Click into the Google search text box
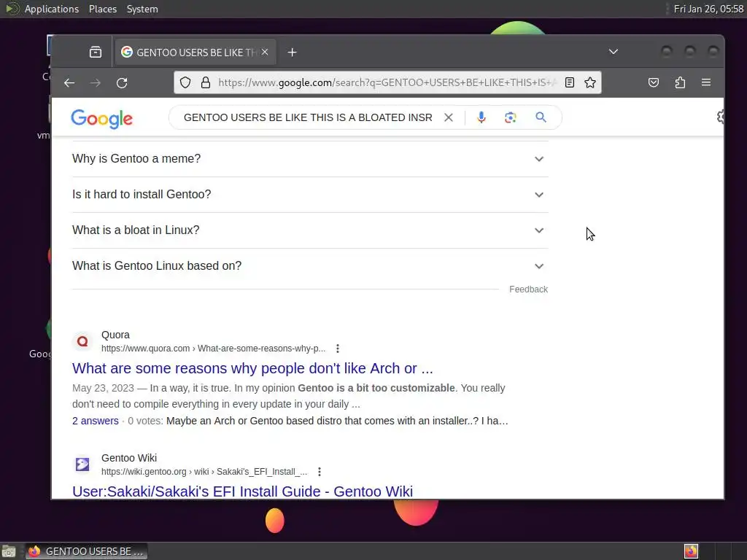 tap(308, 117)
